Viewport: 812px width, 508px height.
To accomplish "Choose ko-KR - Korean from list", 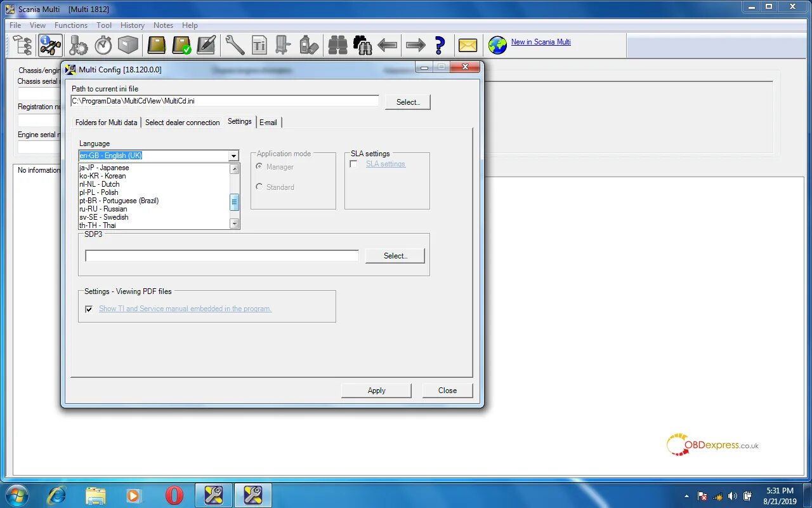I will click(x=154, y=176).
